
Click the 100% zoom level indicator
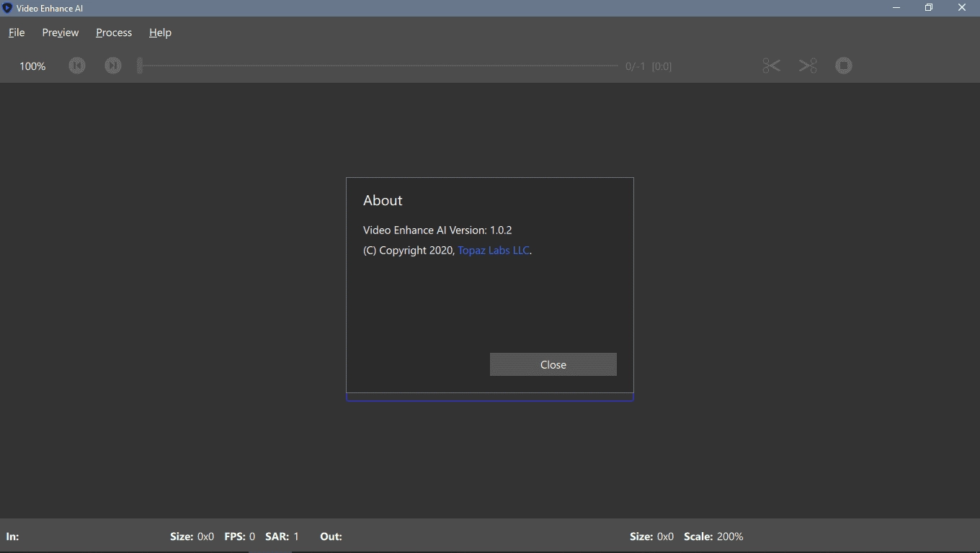pyautogui.click(x=32, y=66)
